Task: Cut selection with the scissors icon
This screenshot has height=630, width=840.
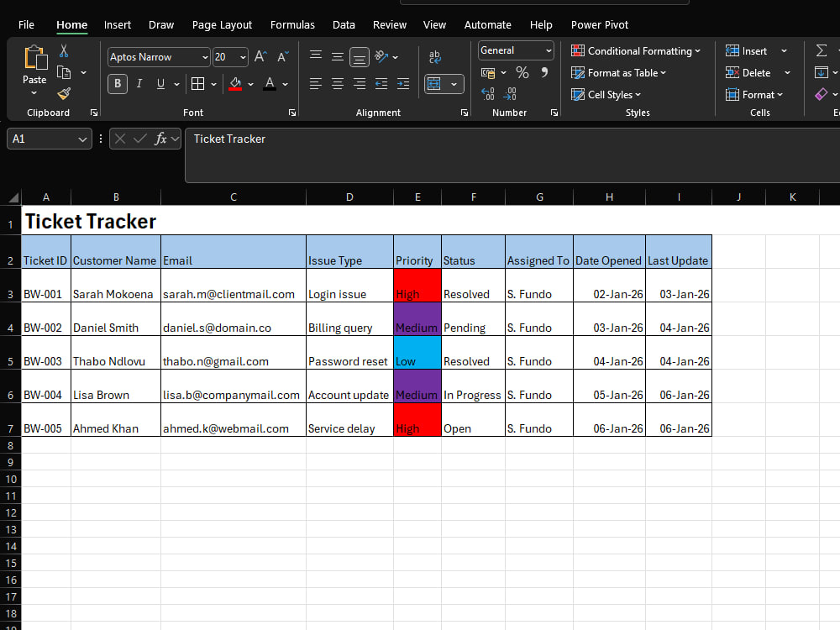Action: 64,51
